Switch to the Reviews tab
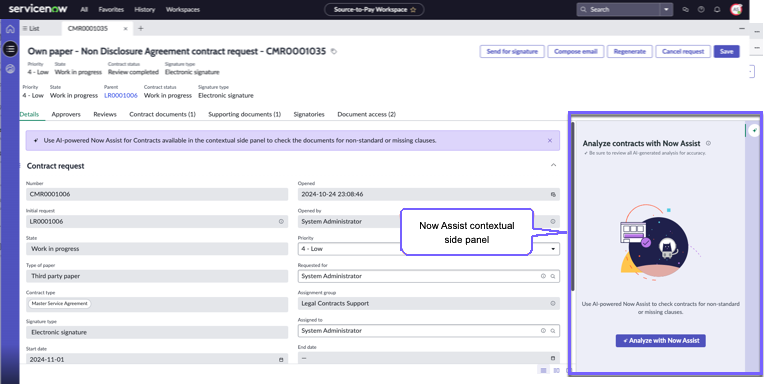766x384 pixels. [105, 114]
